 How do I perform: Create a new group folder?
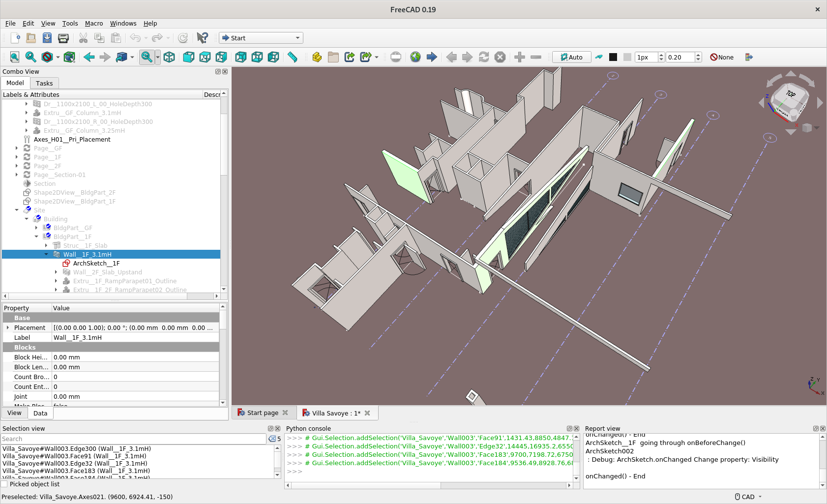pos(333,57)
